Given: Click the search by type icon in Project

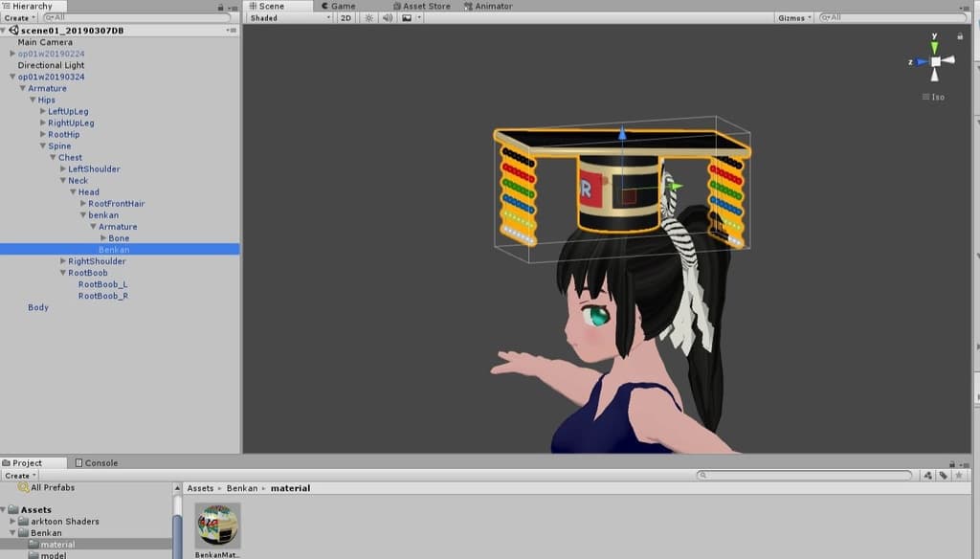Looking at the screenshot, I should coord(926,476).
